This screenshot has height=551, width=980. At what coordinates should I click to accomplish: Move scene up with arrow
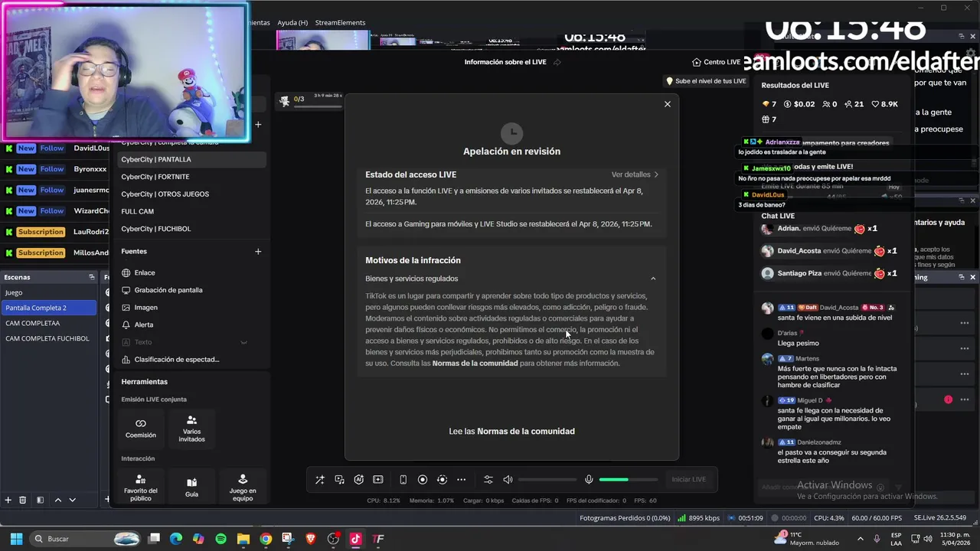coord(57,500)
